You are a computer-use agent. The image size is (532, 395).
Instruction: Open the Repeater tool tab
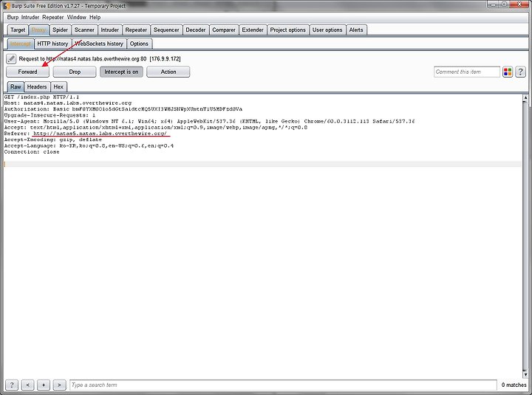point(136,30)
